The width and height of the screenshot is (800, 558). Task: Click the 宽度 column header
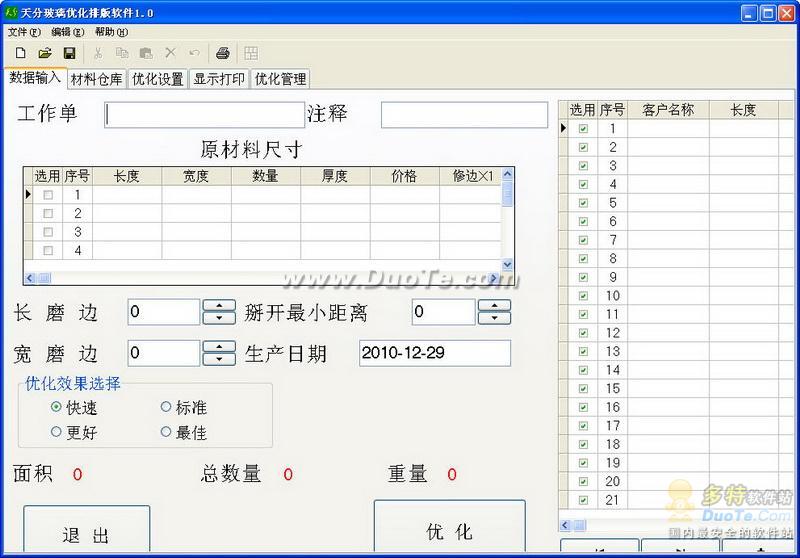(x=196, y=176)
